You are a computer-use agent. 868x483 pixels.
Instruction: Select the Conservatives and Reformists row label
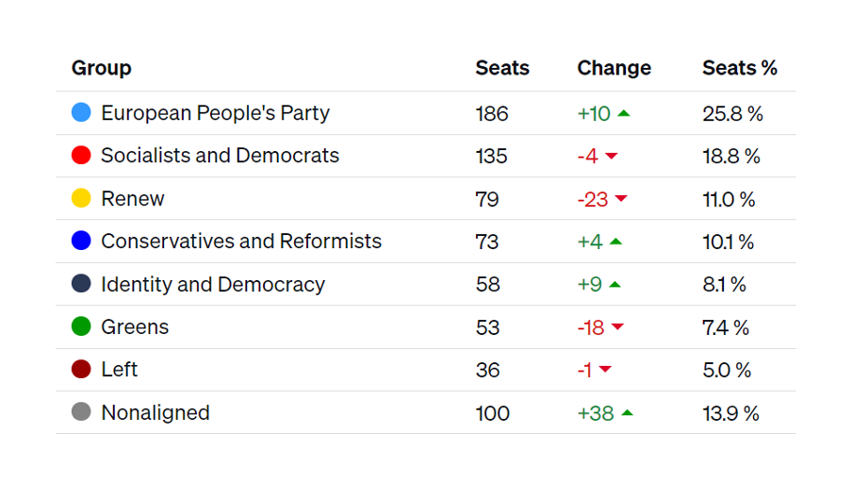tap(241, 241)
